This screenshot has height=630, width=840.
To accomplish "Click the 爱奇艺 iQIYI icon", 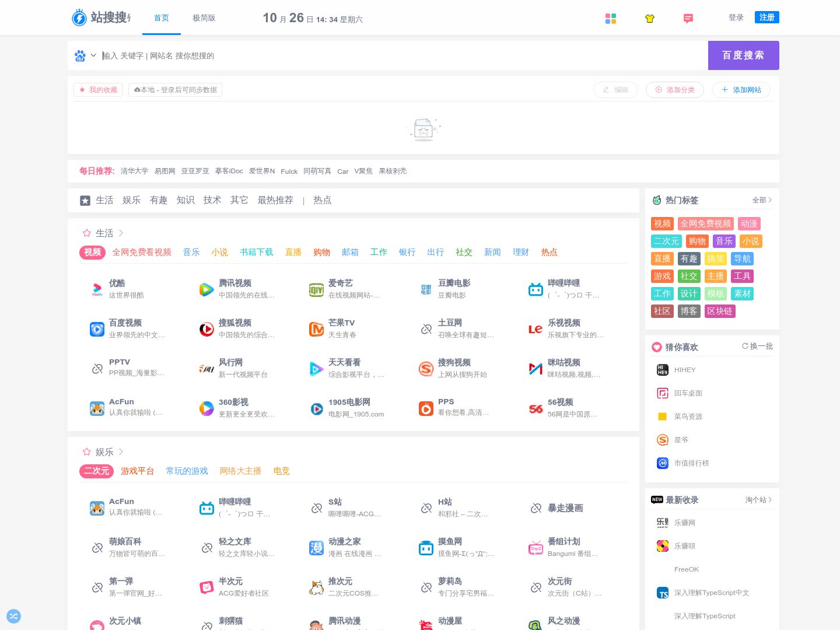I will point(316,289).
